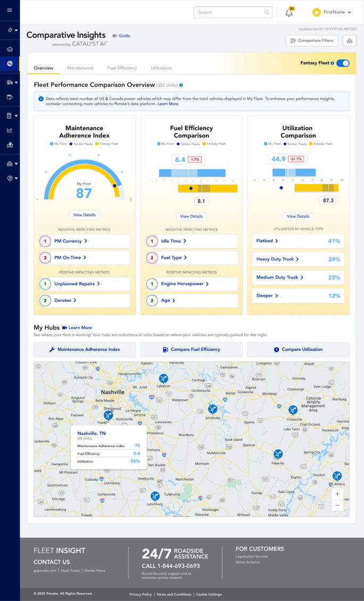Click the Crossville hub marker on map
The width and height of the screenshot is (364, 601).
tap(293, 410)
